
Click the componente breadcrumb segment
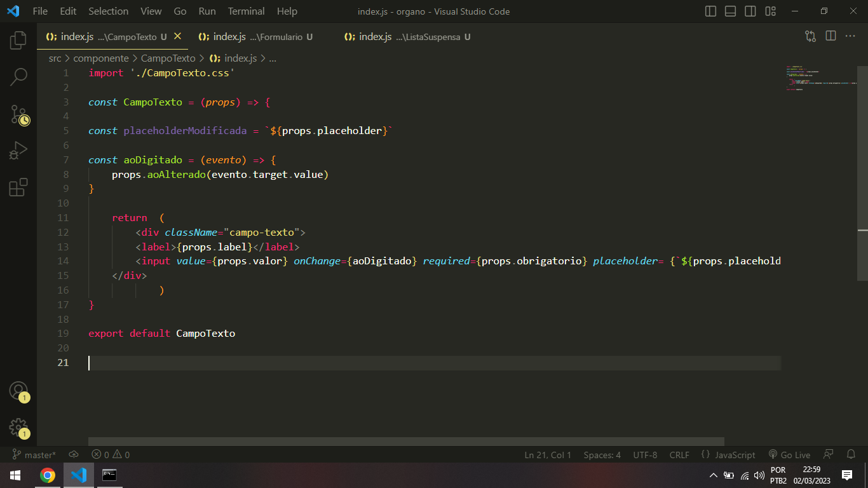pyautogui.click(x=101, y=58)
